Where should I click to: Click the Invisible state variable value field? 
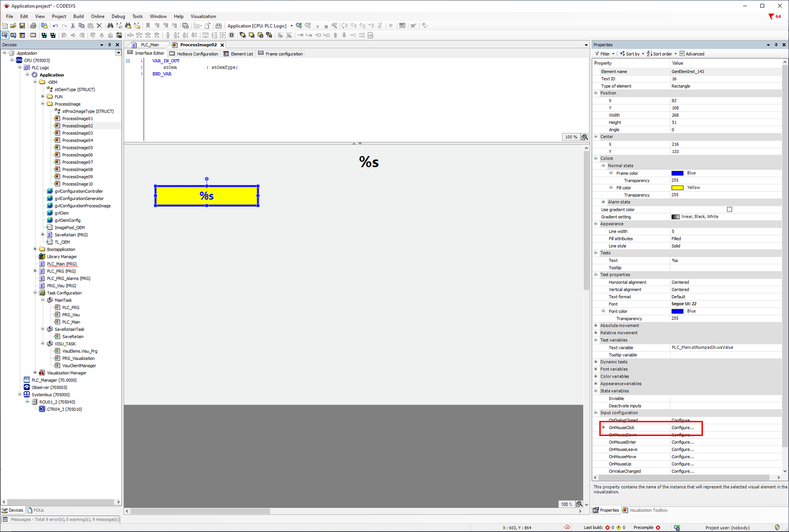point(724,399)
